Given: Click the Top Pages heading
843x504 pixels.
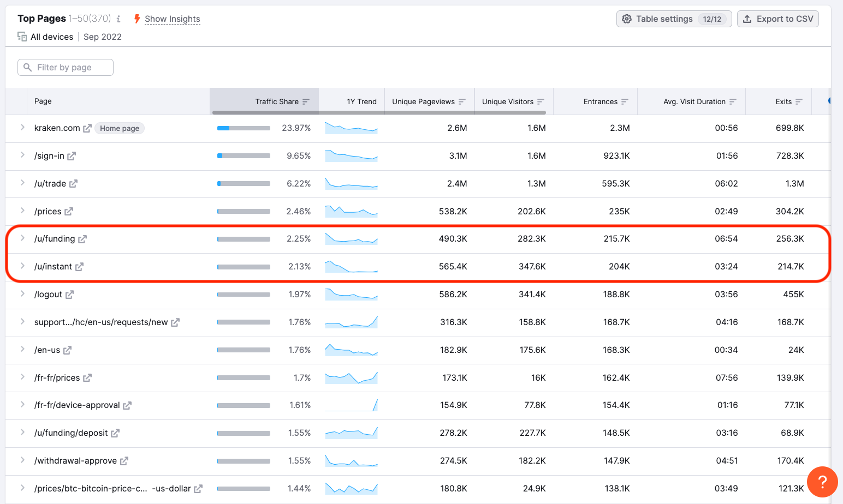Looking at the screenshot, I should click(x=41, y=19).
